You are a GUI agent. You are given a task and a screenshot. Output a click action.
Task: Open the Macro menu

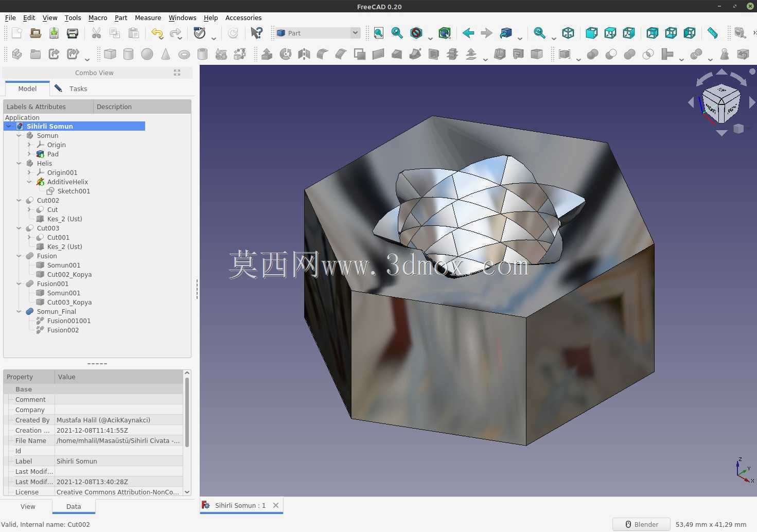click(x=98, y=17)
